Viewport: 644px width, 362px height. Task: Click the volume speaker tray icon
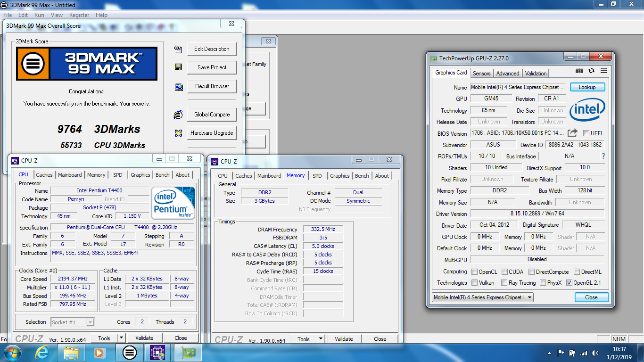tap(595, 353)
